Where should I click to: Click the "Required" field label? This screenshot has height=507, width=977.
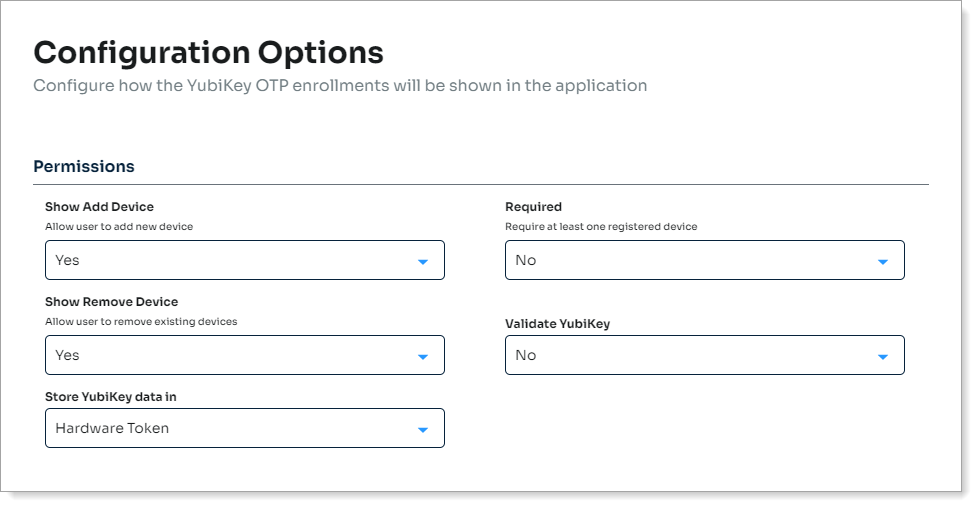coord(533,207)
